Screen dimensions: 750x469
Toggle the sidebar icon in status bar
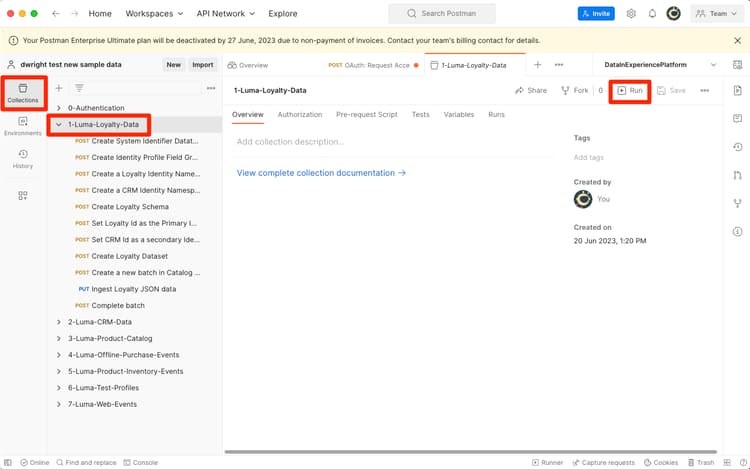(8, 462)
